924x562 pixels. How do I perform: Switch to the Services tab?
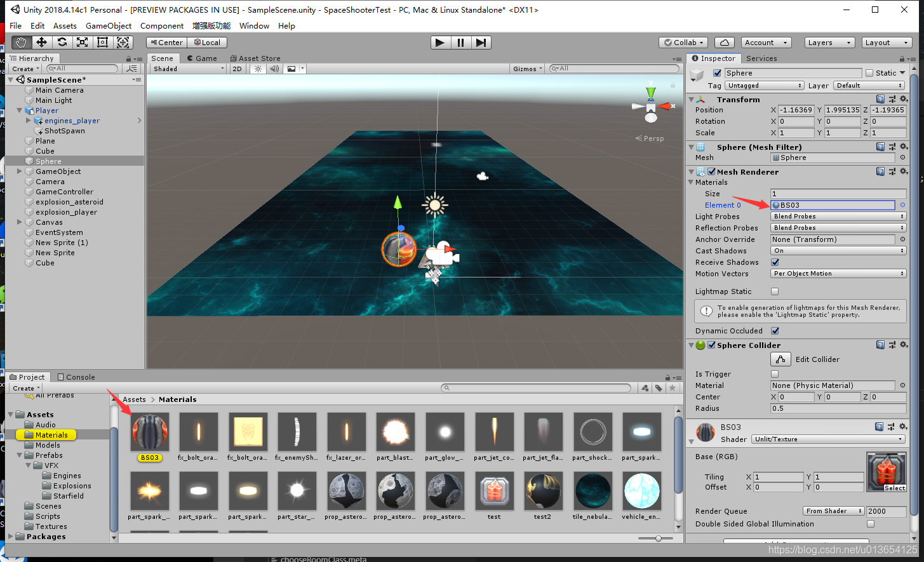761,58
